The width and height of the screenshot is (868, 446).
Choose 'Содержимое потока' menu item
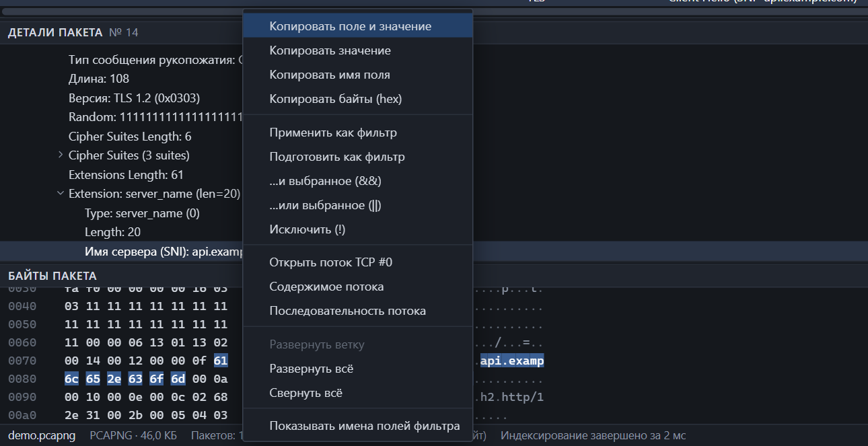tap(357, 287)
